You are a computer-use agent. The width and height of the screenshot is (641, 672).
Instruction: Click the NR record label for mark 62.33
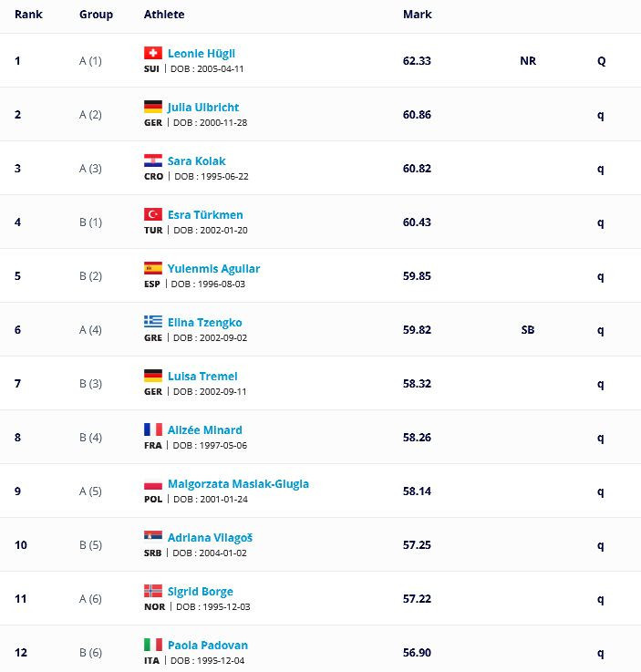click(x=528, y=61)
